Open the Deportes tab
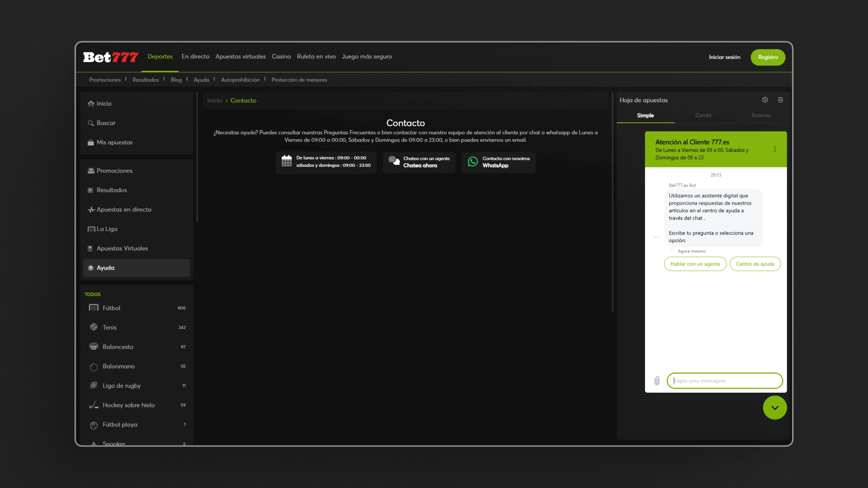Image resolution: width=868 pixels, height=488 pixels. point(160,57)
